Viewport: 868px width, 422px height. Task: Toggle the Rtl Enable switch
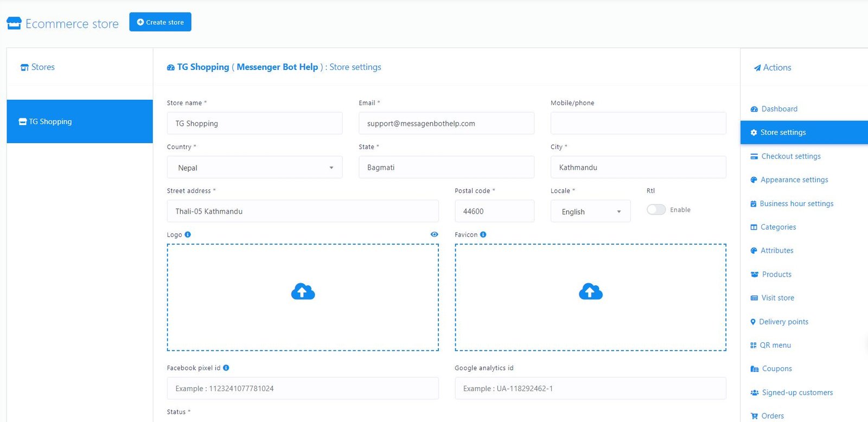pyautogui.click(x=656, y=209)
